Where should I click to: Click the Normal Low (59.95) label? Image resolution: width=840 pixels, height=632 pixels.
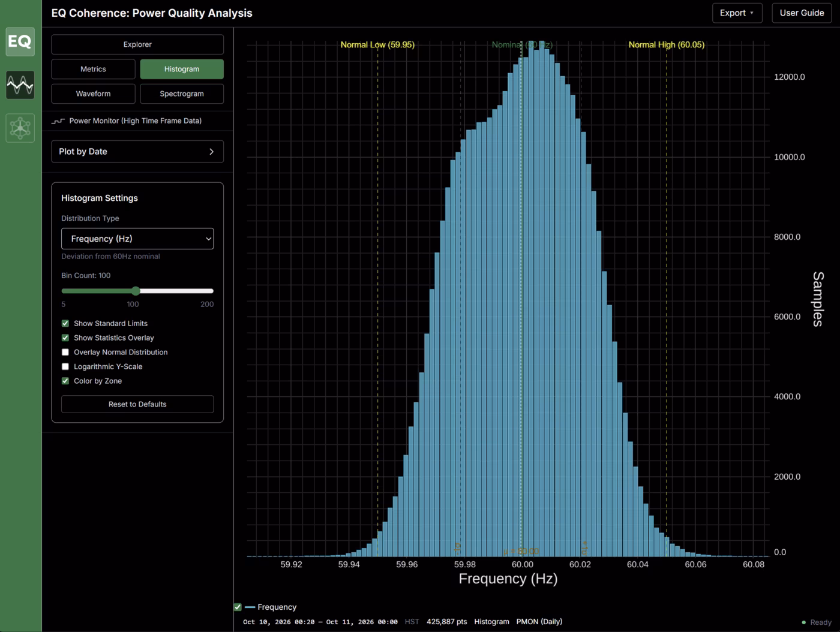click(x=377, y=45)
